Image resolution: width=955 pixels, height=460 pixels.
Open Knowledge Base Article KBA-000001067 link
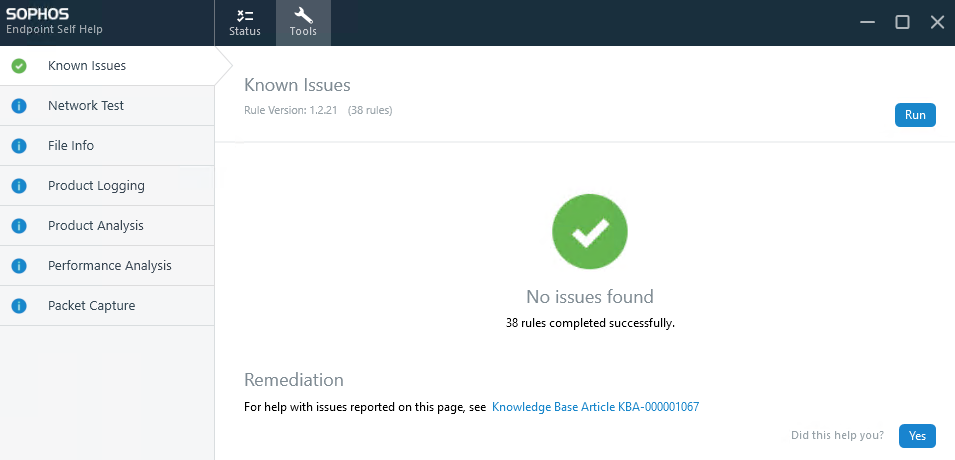(595, 407)
